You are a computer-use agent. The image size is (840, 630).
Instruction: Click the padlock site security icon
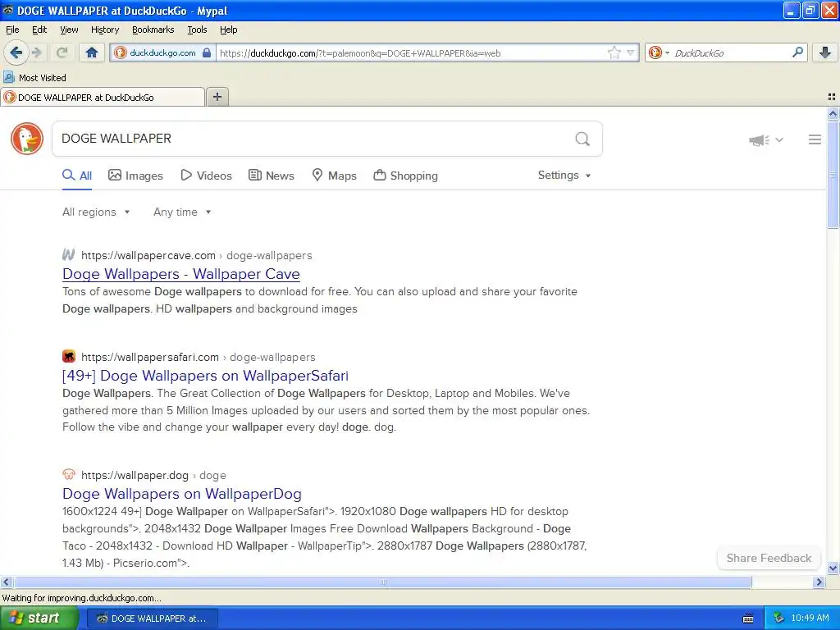207,52
